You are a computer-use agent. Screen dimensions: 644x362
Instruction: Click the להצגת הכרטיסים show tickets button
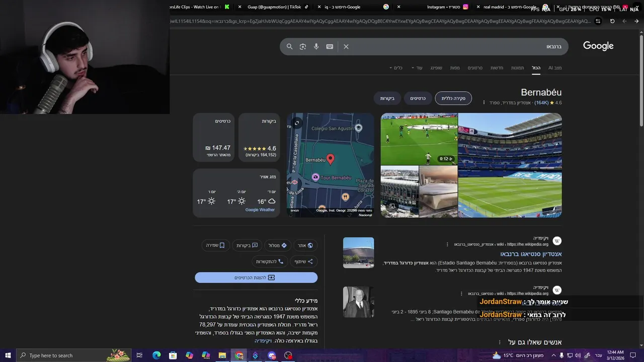(256, 278)
